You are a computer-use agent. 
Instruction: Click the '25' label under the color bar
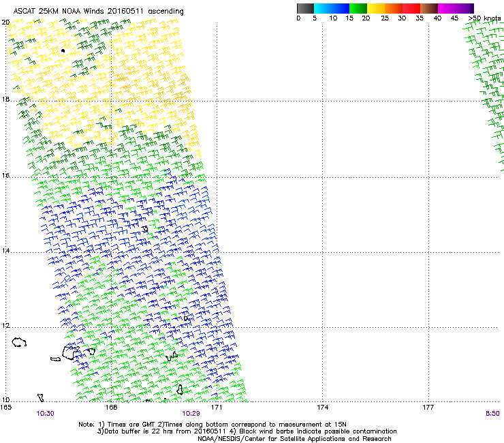(385, 18)
